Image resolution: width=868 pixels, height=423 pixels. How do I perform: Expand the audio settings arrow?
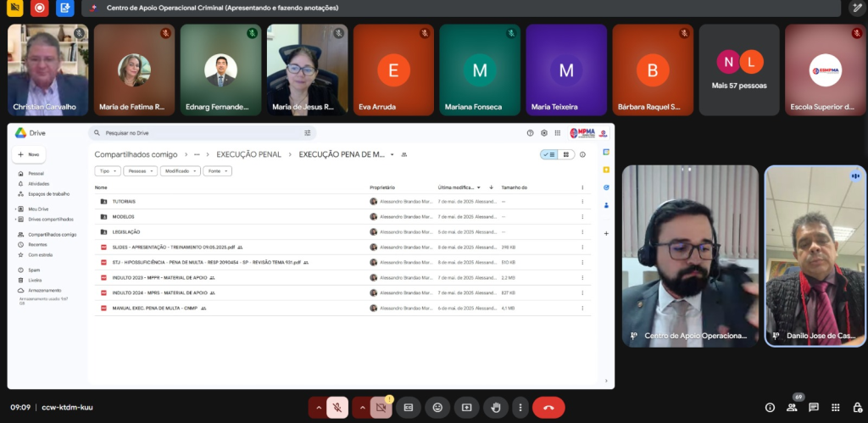click(319, 407)
